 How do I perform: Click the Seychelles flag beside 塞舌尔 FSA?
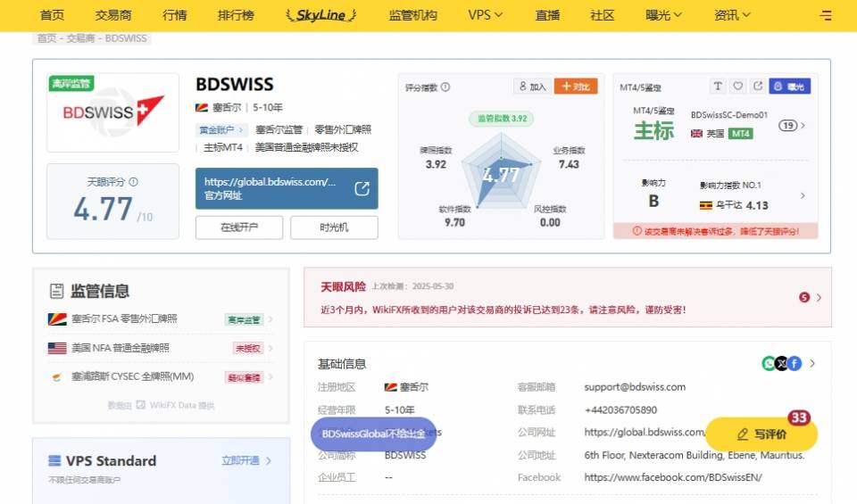[x=57, y=318]
